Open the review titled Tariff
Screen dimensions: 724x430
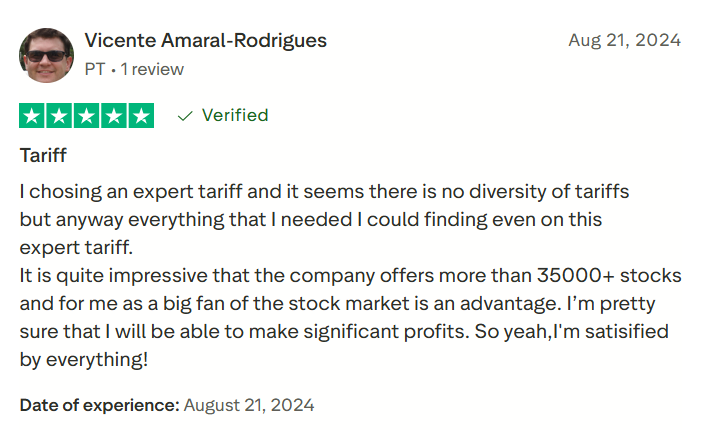(x=43, y=156)
